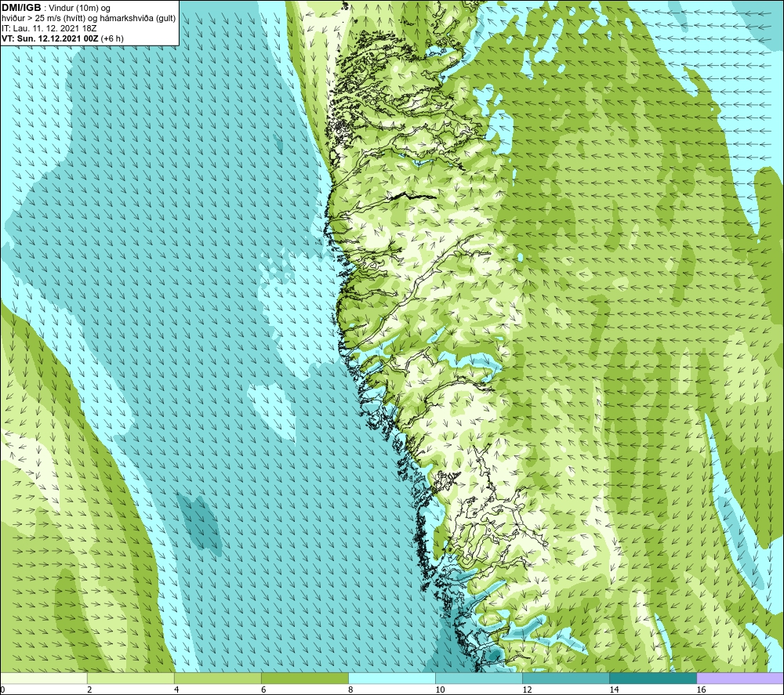Viewport: 784px width, 695px height.
Task: Click the pale yellow 0–2 m/s legend swatch
Action: [x=43, y=678]
